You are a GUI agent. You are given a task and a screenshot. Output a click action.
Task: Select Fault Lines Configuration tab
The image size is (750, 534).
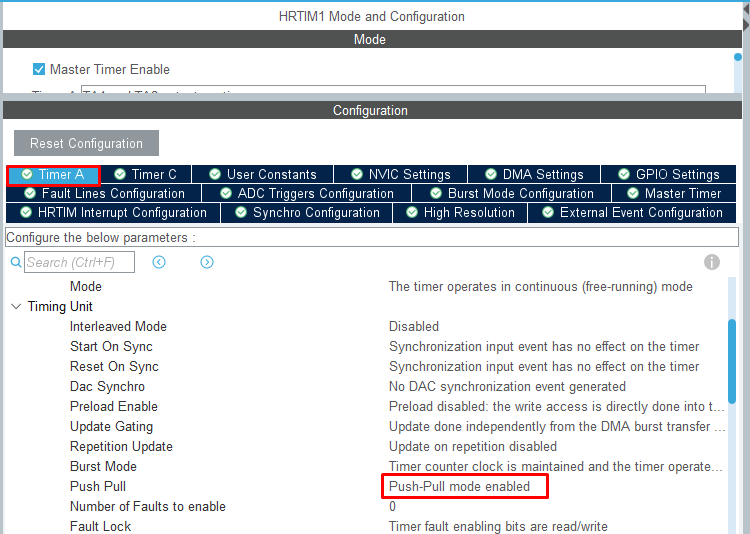tap(104, 193)
